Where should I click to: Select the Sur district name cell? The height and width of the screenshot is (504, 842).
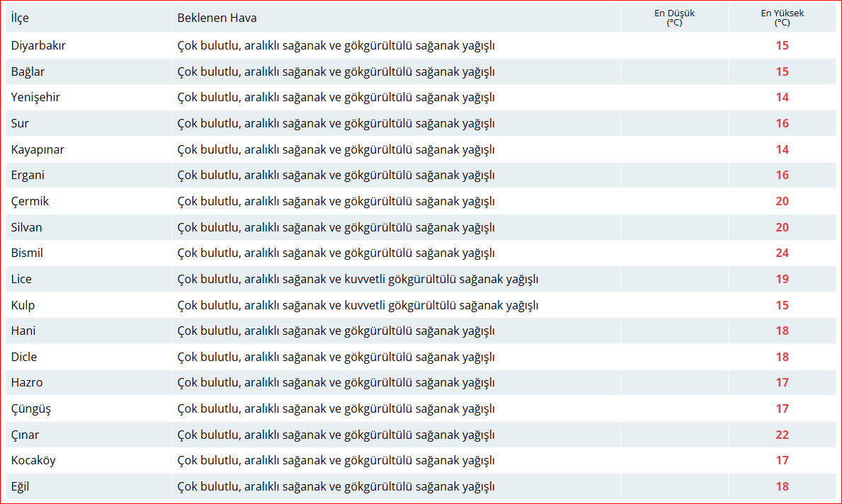click(x=20, y=123)
